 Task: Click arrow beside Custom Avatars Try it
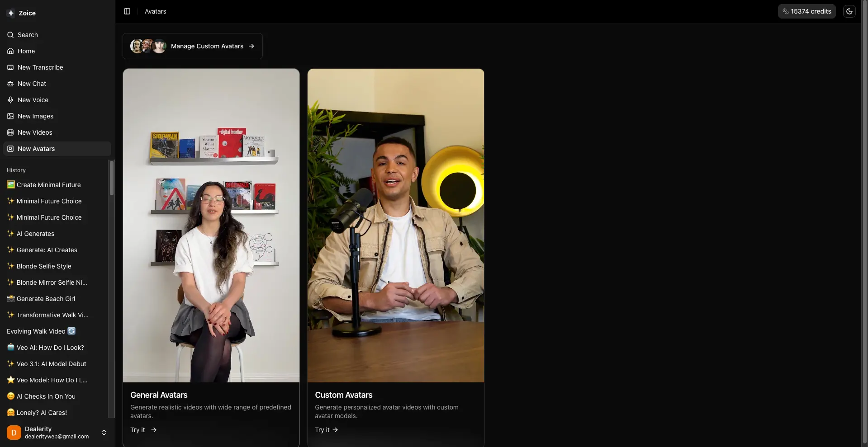pos(335,430)
